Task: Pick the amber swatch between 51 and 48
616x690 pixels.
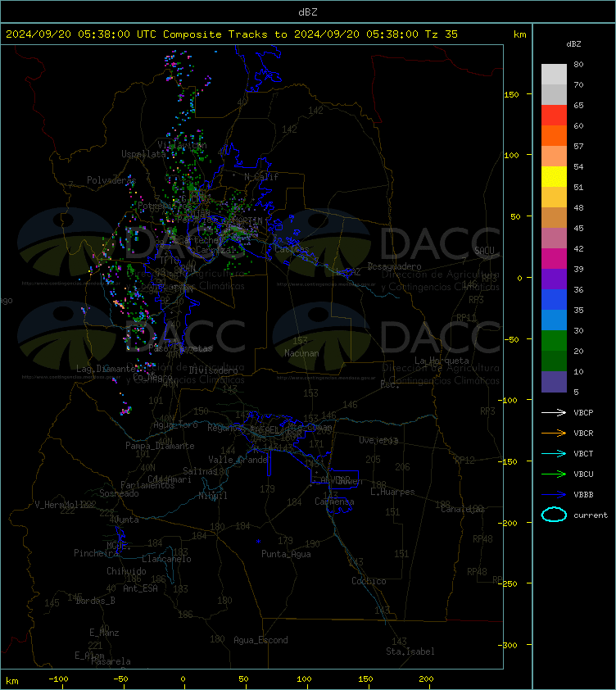Action: click(554, 197)
